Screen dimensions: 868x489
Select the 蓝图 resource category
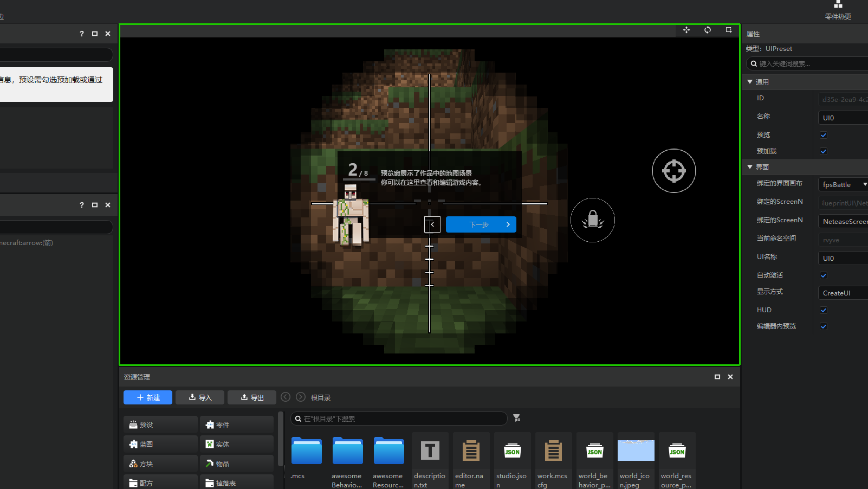[160, 444]
